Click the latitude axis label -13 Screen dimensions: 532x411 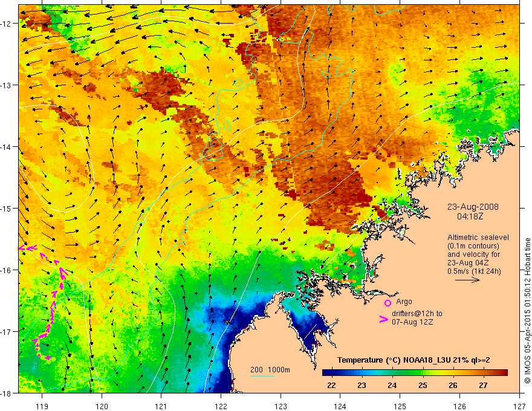tap(7, 85)
